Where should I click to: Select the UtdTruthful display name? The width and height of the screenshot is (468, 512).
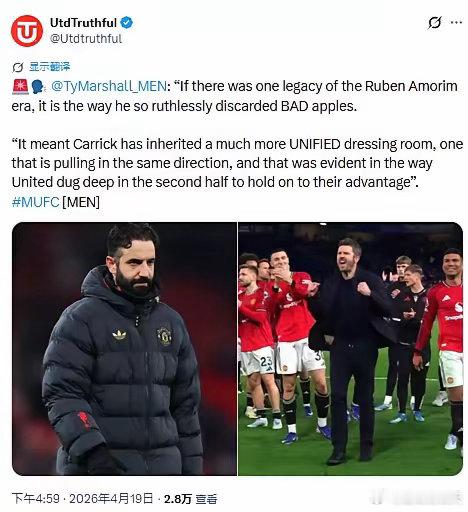click(83, 23)
